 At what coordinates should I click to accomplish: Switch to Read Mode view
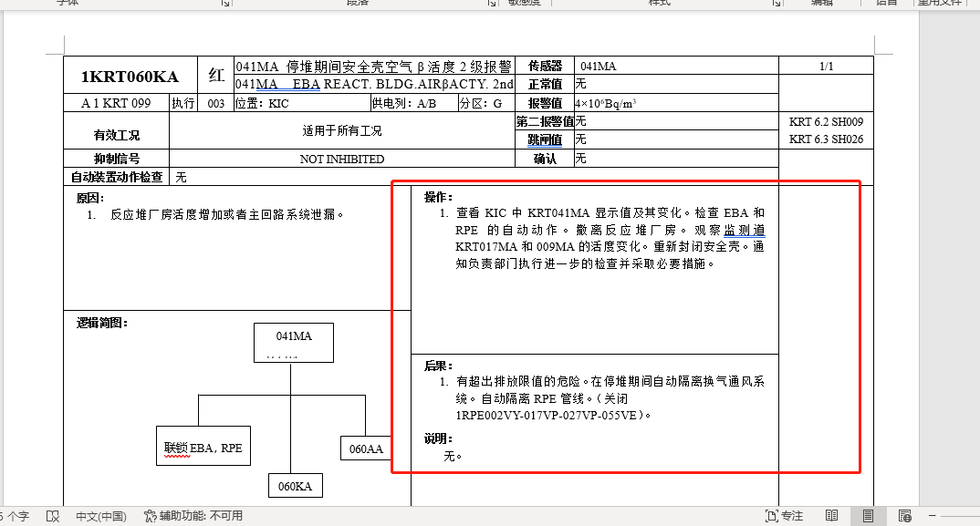point(829,516)
